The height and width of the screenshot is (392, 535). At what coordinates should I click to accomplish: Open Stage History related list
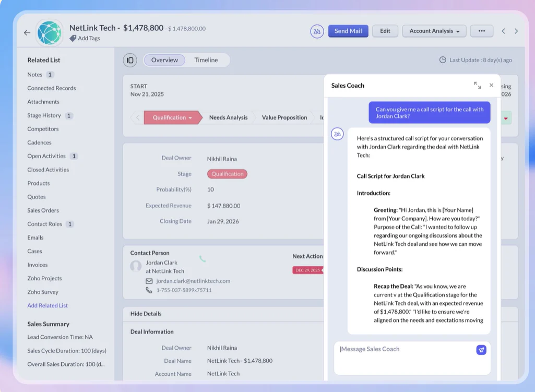[44, 115]
